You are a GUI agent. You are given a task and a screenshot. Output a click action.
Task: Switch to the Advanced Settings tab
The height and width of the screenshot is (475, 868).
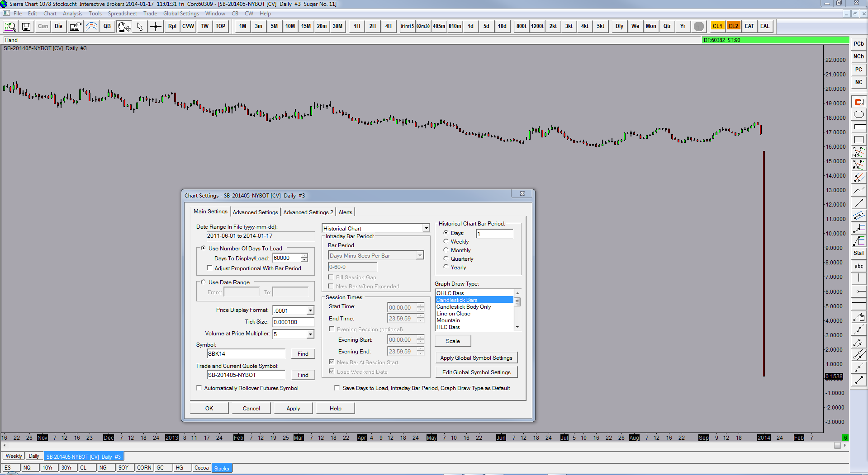point(255,212)
